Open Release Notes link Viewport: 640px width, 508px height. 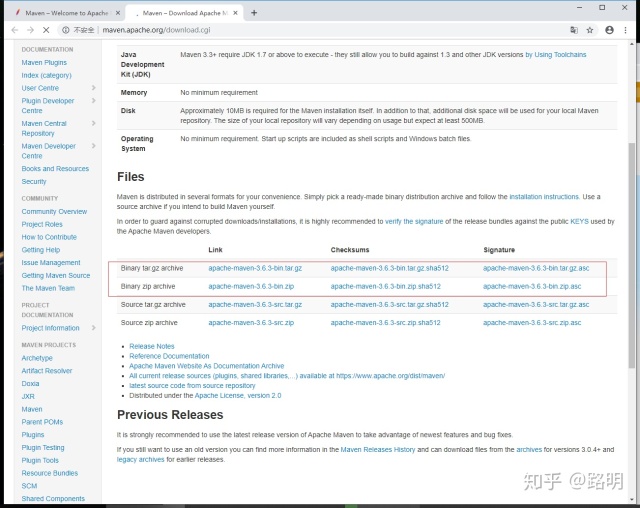point(152,346)
